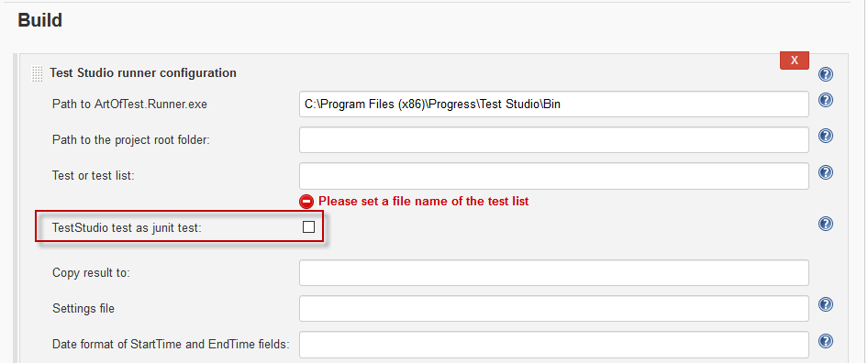Click the red test list error message
This screenshot has height=363, width=868.
pyautogui.click(x=424, y=202)
